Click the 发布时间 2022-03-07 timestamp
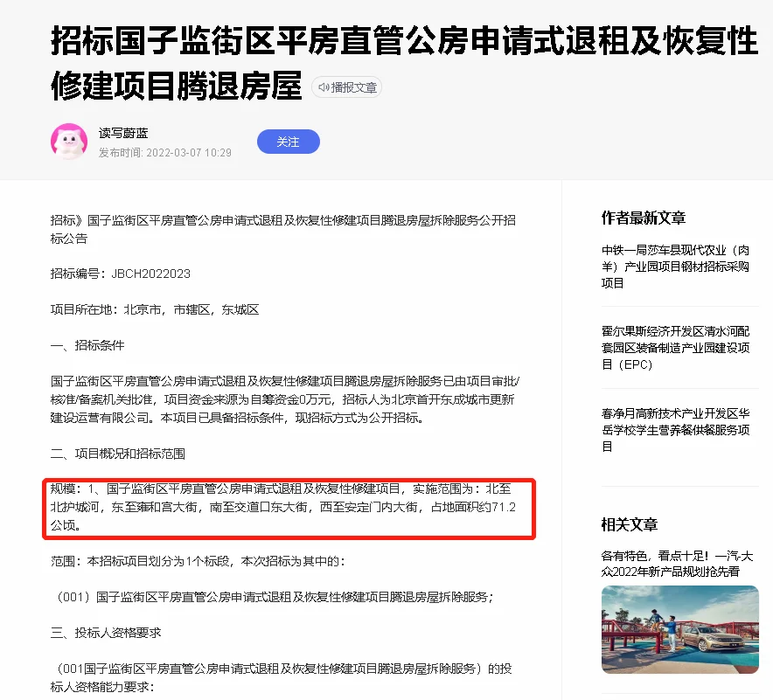The image size is (773, 700). pyautogui.click(x=165, y=153)
